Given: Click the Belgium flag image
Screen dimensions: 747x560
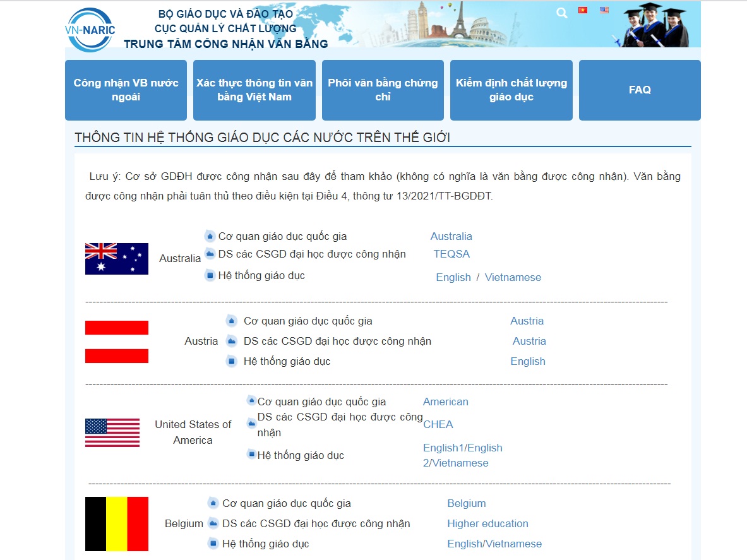Looking at the screenshot, I should tap(117, 524).
